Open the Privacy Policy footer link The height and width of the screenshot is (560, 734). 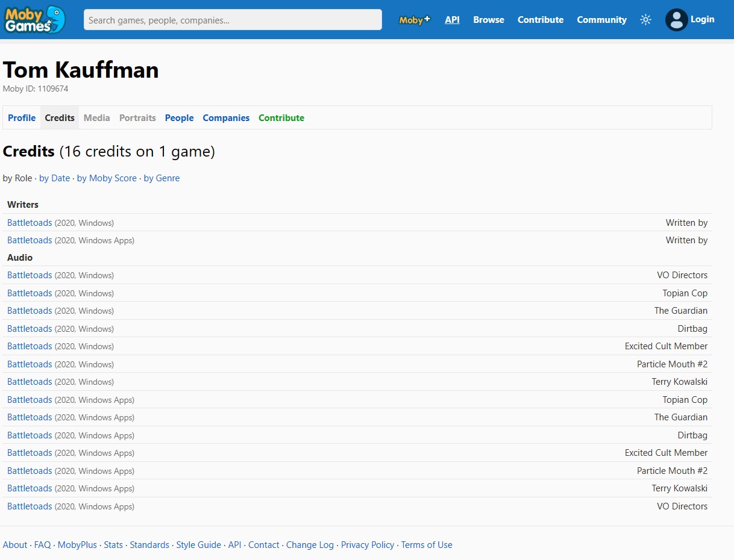368,545
